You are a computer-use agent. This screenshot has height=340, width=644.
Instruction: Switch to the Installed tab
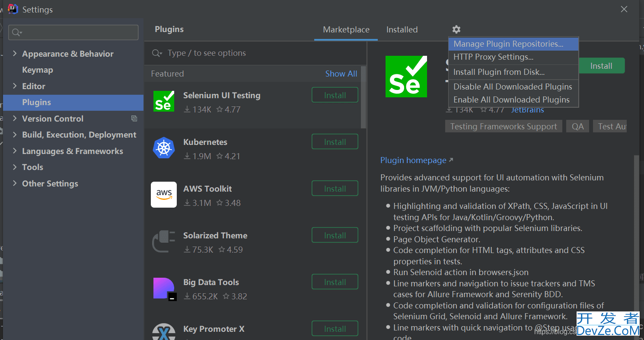402,30
